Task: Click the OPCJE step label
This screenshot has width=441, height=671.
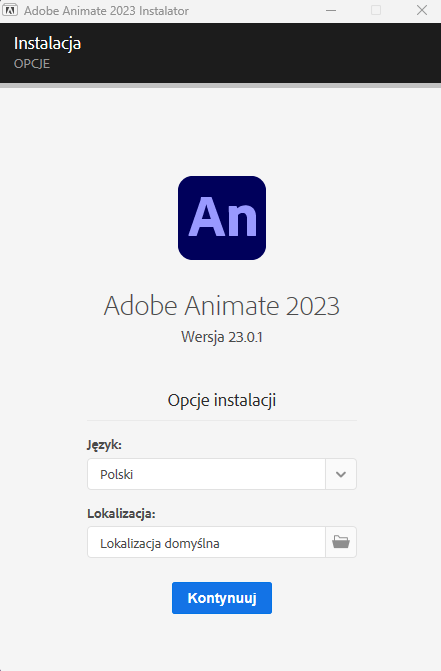Action: pos(32,64)
